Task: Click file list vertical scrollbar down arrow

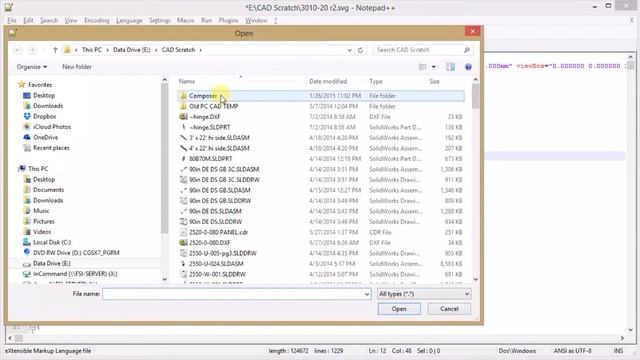Action: [x=476, y=279]
